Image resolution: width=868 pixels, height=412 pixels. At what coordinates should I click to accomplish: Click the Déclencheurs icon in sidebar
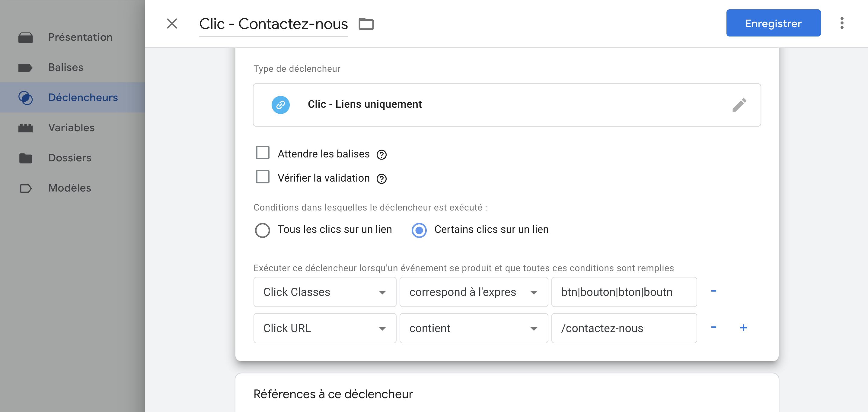click(26, 98)
